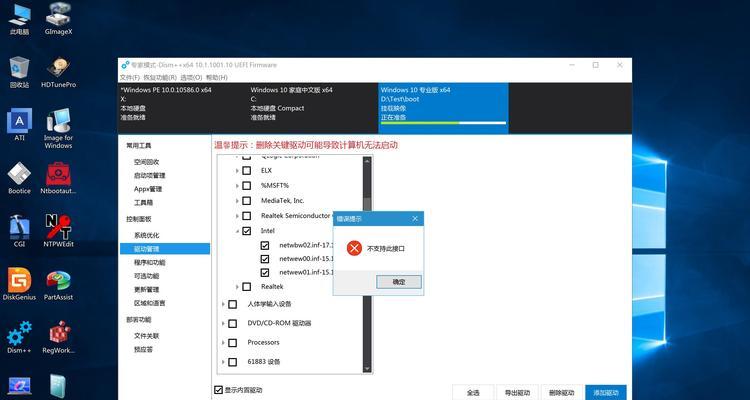Select 区域和语言 in the sidebar
The height and width of the screenshot is (400, 750).
(x=149, y=303)
